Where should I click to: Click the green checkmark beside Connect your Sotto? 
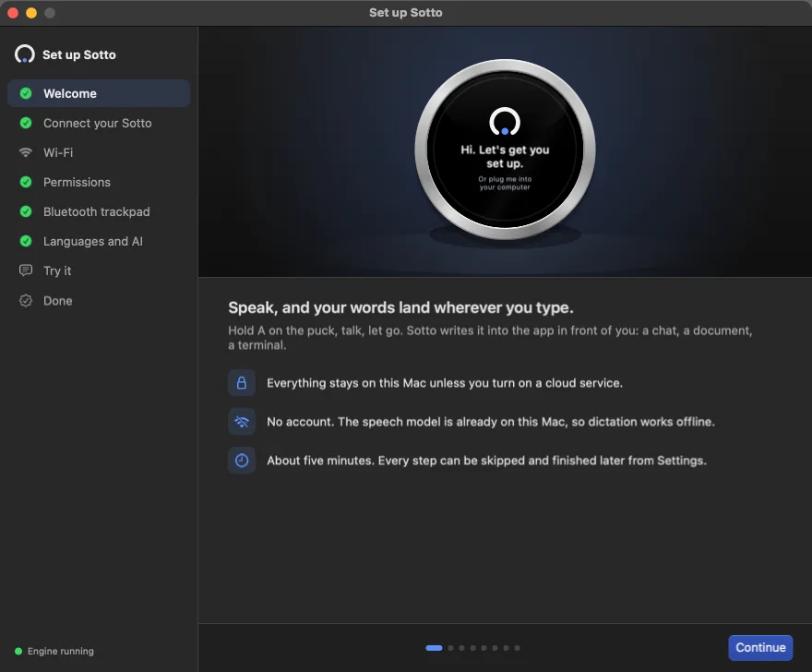pos(26,123)
